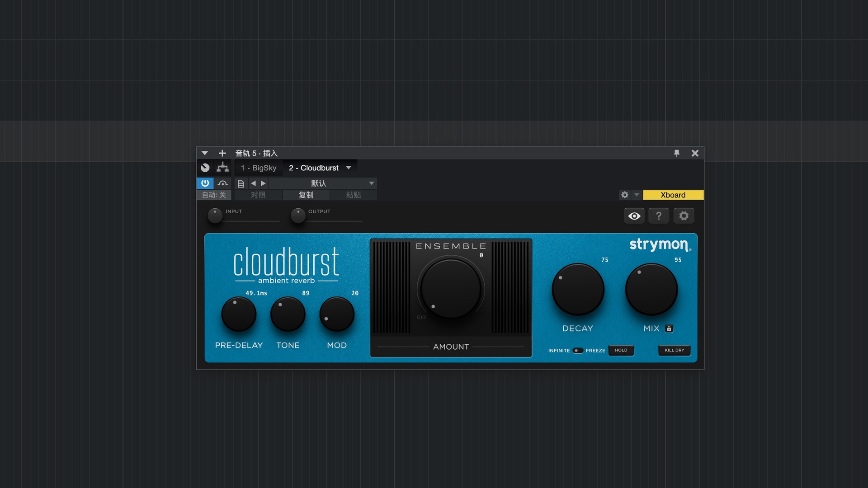
Task: Toggle the eye view button
Action: pyautogui.click(x=634, y=216)
